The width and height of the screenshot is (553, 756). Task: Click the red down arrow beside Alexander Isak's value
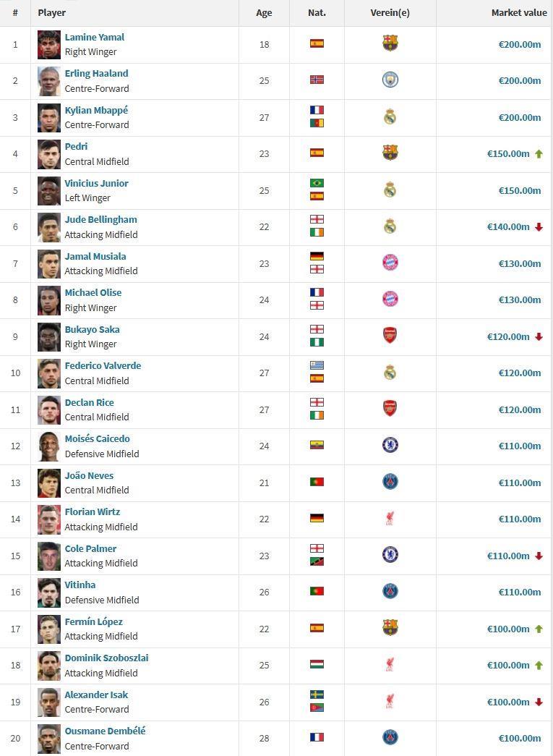(x=539, y=702)
